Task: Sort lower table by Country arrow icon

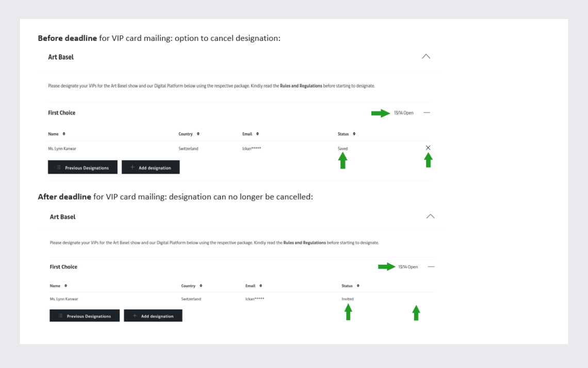Action: [201, 286]
